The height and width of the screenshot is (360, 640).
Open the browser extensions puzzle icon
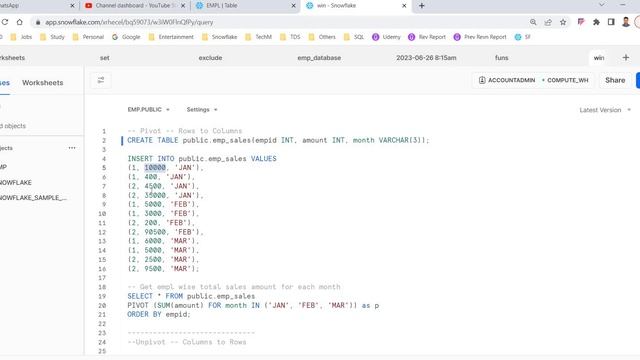point(596,22)
